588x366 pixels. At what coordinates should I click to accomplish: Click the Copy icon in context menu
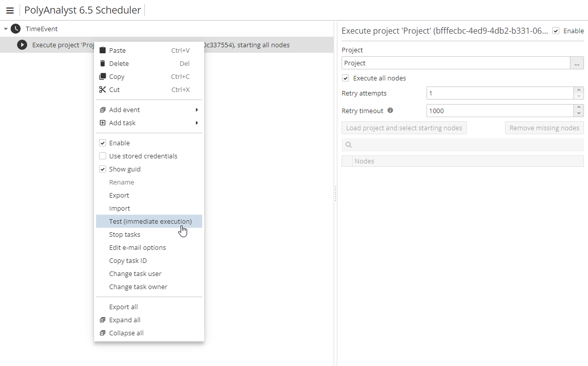[103, 76]
